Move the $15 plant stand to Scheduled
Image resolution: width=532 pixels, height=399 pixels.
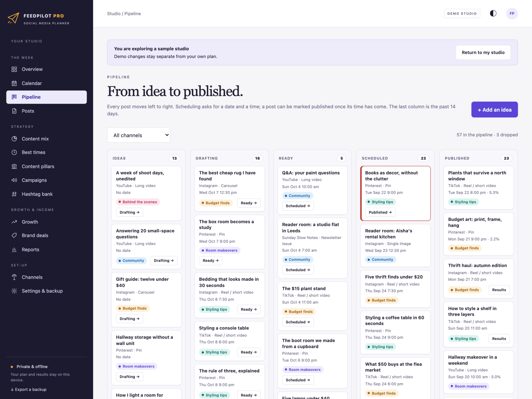[x=298, y=322]
